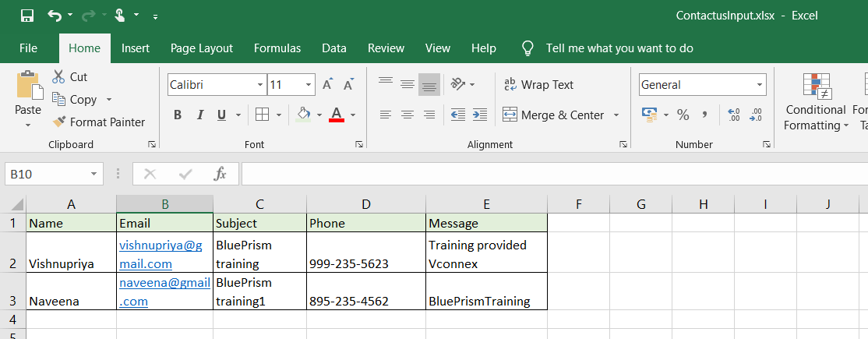Expand the Fill Color dropdown arrow
Screen dimensions: 868x339
(x=319, y=115)
